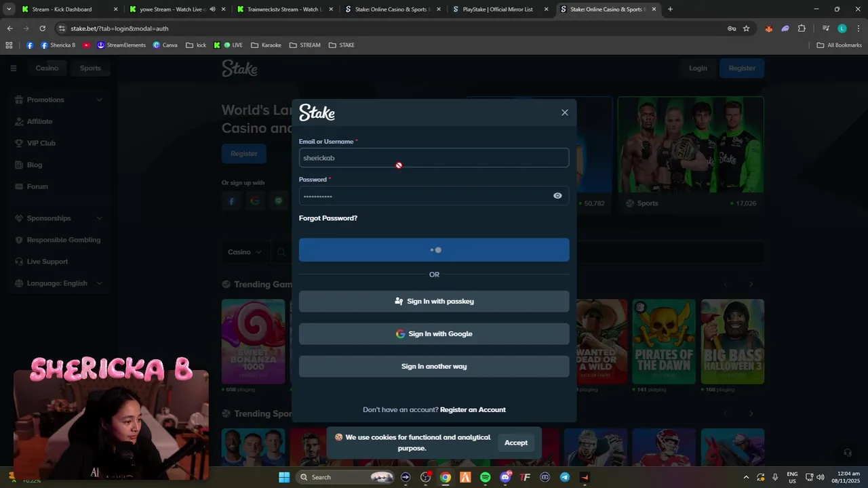The width and height of the screenshot is (868, 488).
Task: Choose Sign In with passkey
Action: coord(434,302)
